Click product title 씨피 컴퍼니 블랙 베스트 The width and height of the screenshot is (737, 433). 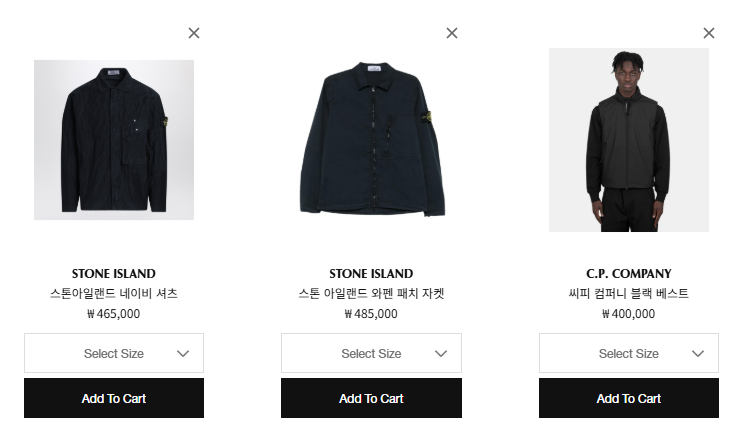pyautogui.click(x=628, y=293)
